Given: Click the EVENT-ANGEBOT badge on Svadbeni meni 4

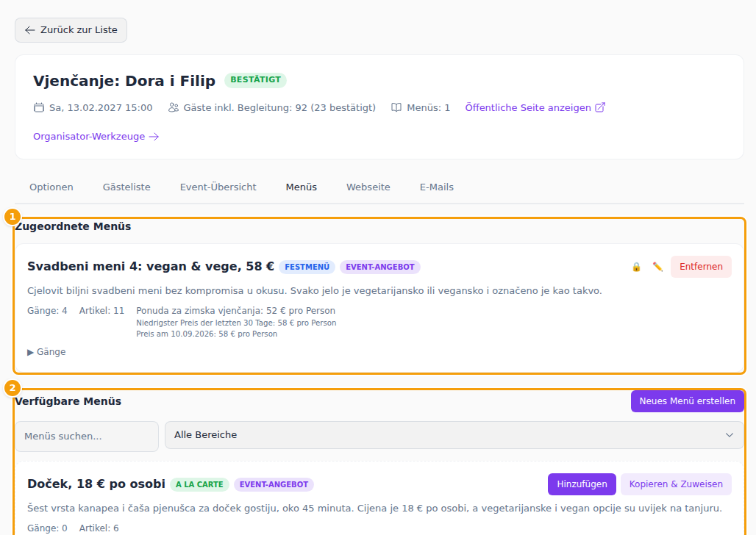Looking at the screenshot, I should (x=380, y=267).
